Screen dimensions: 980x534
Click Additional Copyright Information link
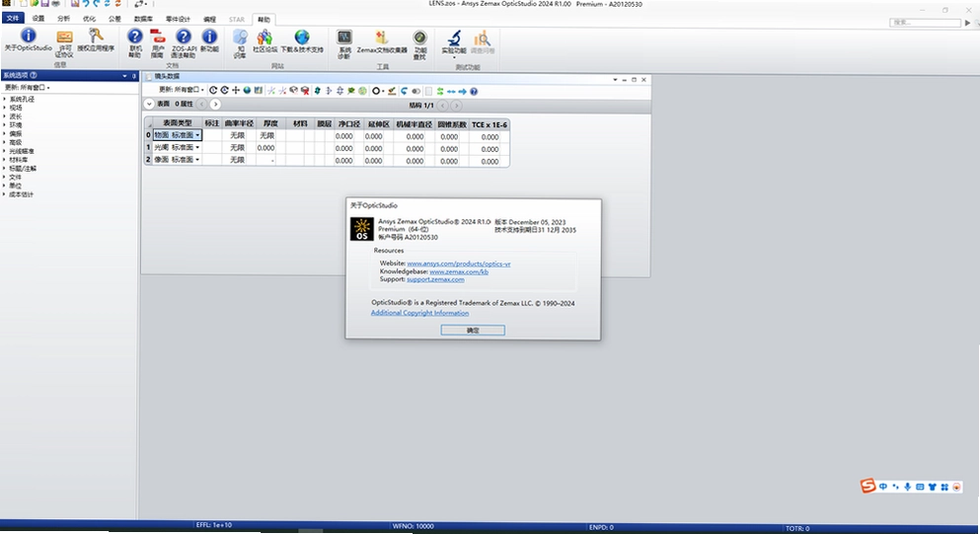419,313
